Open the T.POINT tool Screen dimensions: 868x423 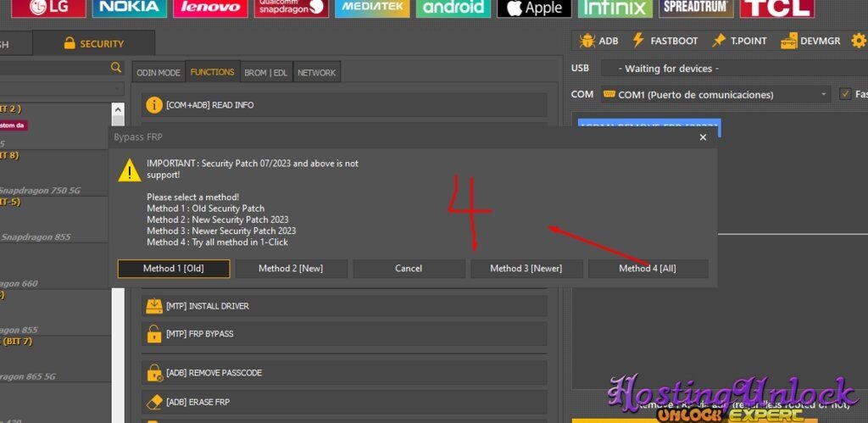(x=739, y=41)
